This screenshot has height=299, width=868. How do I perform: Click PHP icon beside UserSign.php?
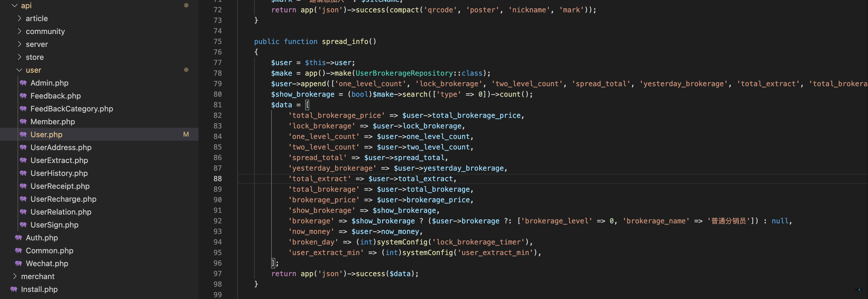[23, 225]
